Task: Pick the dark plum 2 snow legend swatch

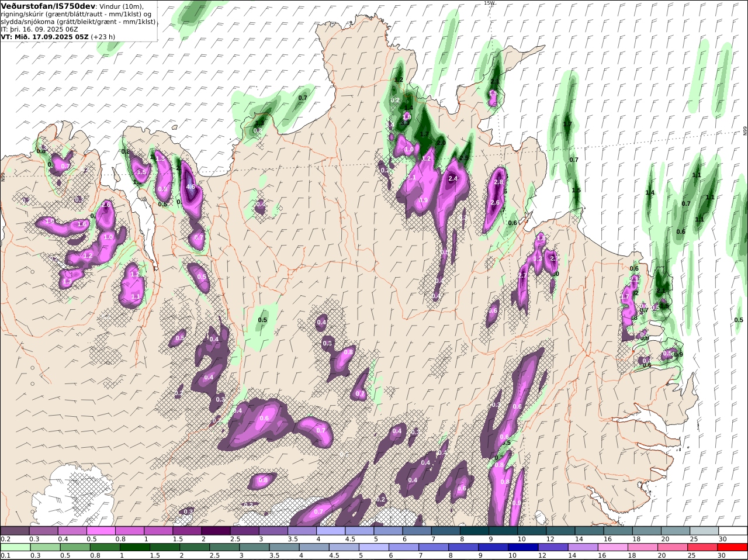Action: tap(215, 531)
